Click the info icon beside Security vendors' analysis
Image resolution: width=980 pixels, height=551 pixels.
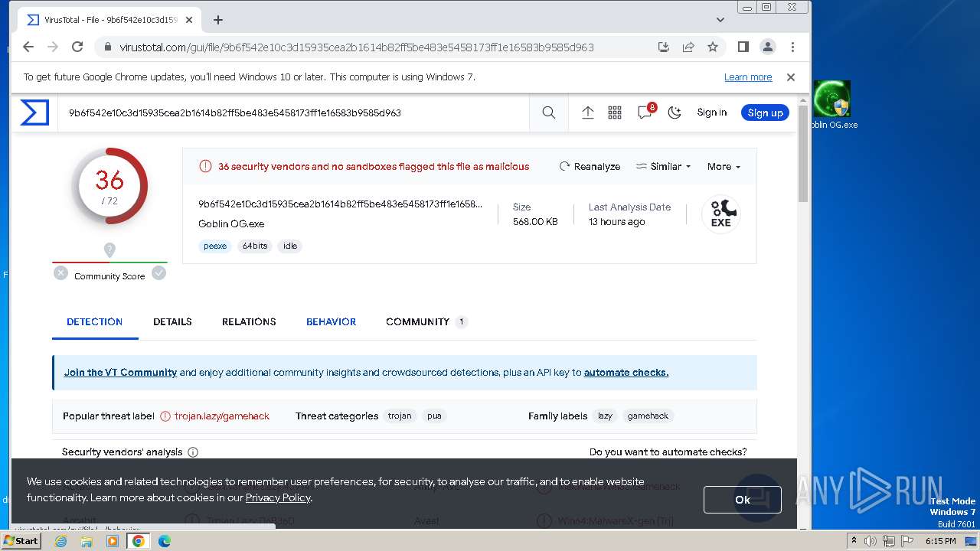pyautogui.click(x=193, y=452)
